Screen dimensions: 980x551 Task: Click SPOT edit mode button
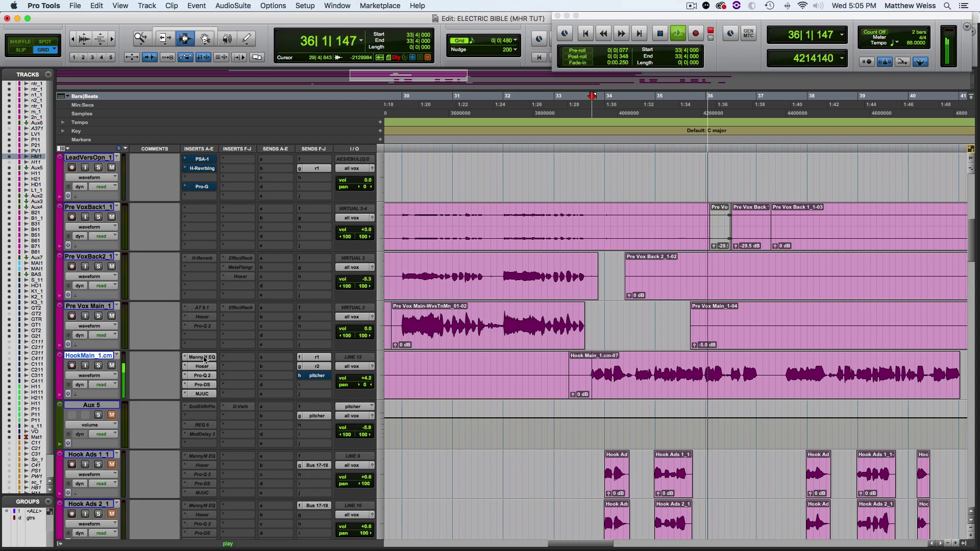[45, 41]
